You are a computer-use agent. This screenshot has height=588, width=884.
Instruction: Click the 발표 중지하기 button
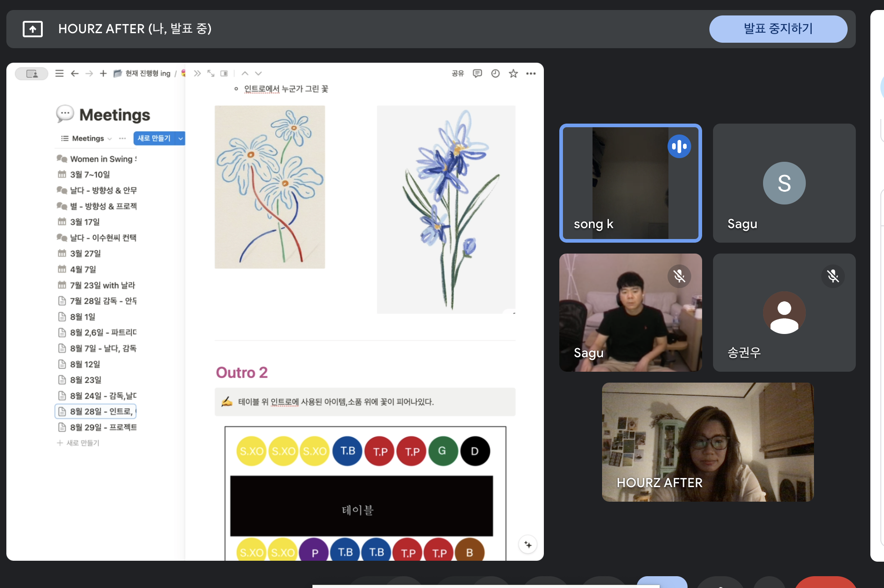click(x=778, y=29)
